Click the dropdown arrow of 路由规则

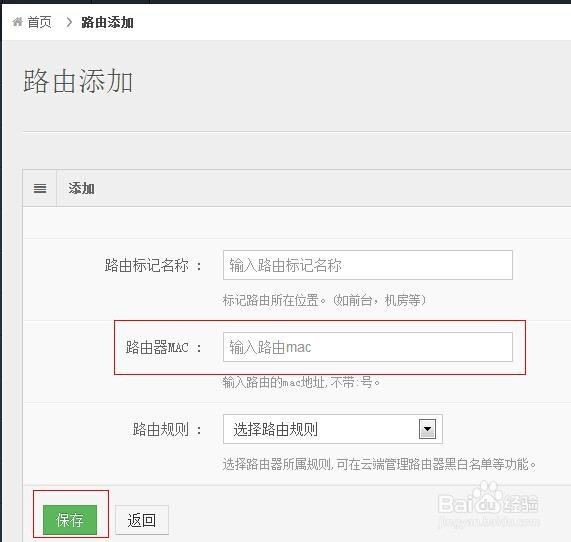(428, 429)
